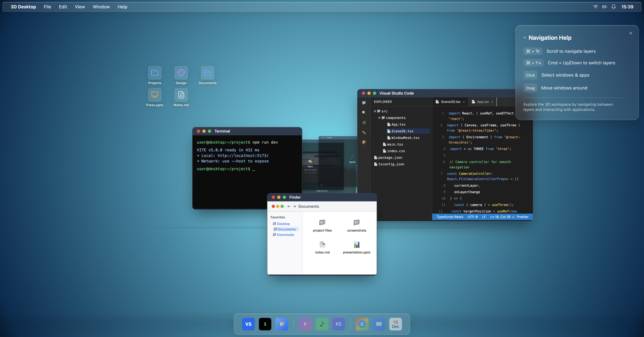Click the notification bell in menu bar
Screen dimensions: 644x337
pos(613,7)
